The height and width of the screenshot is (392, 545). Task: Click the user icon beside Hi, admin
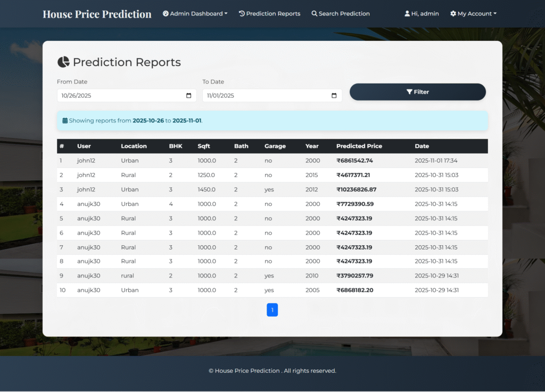point(407,13)
